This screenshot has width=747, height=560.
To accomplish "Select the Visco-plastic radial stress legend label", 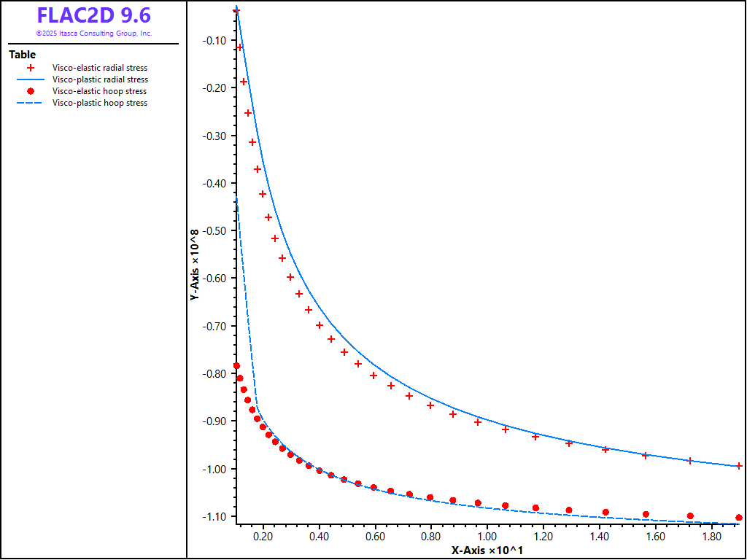I will click(100, 79).
